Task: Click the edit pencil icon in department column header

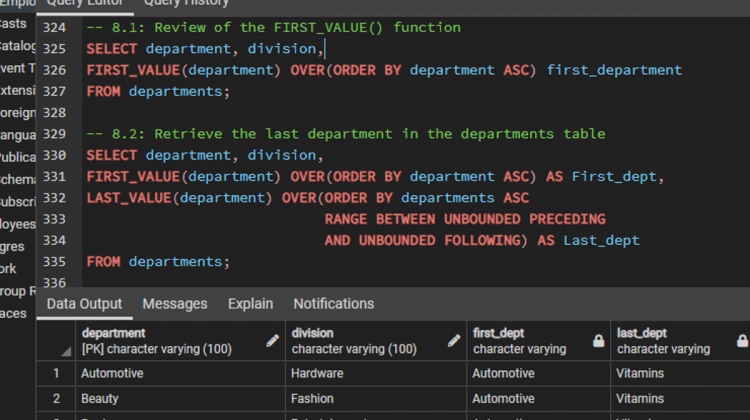Action: coord(273,341)
